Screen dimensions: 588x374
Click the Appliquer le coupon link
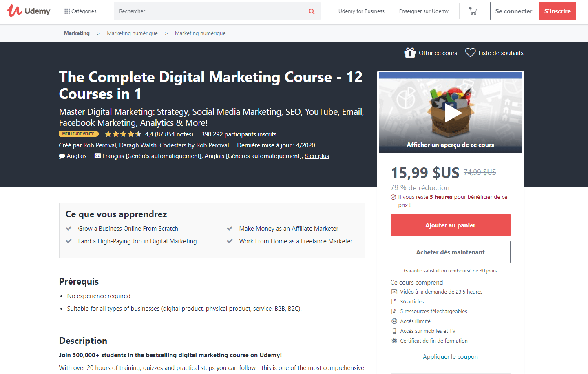pyautogui.click(x=450, y=356)
